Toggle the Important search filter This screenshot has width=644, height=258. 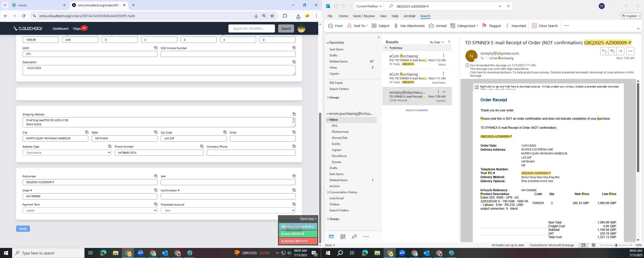(x=515, y=26)
